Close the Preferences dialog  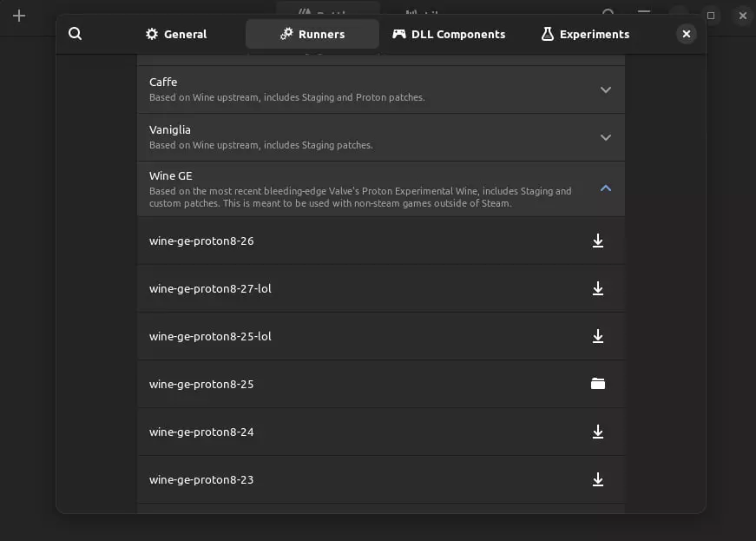pos(686,34)
